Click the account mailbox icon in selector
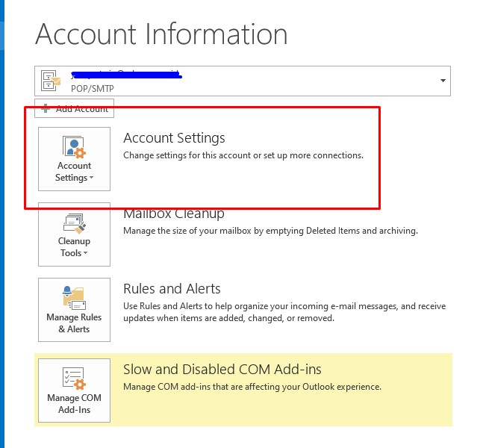 [x=51, y=81]
